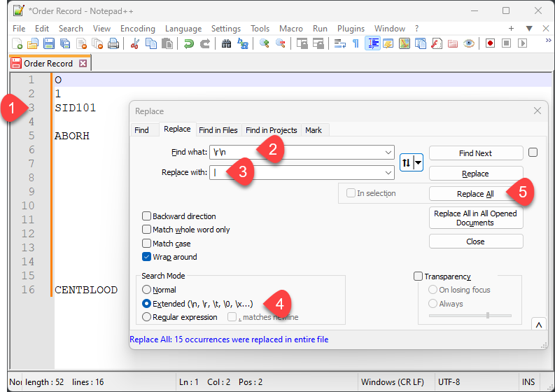Click the Cut scissors icon
The image size is (555, 392).
134,43
